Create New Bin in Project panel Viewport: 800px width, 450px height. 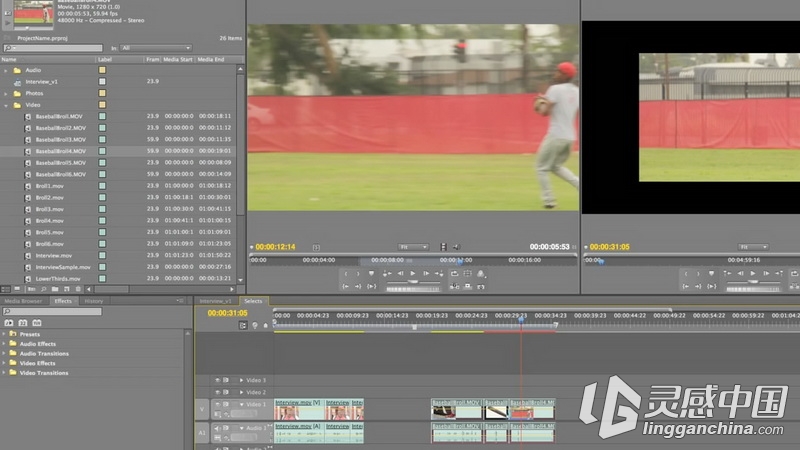coord(55,289)
